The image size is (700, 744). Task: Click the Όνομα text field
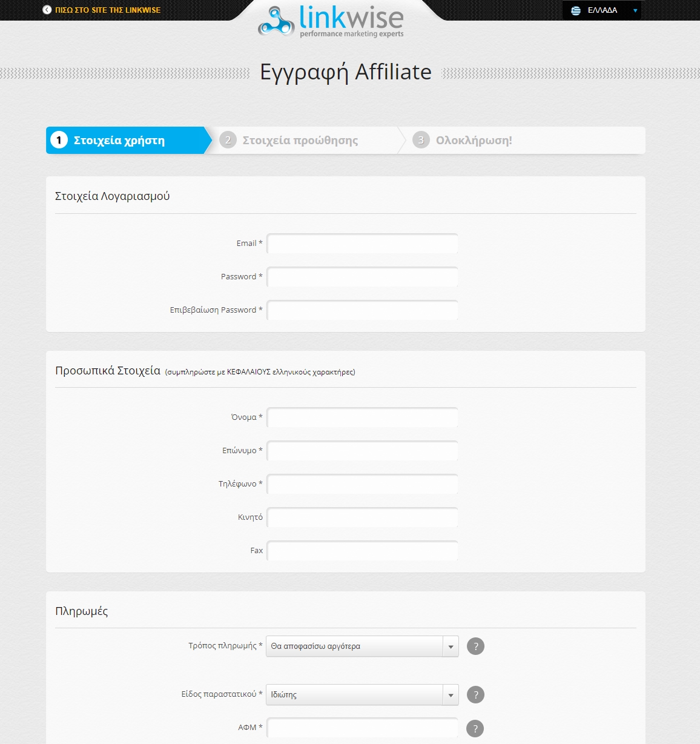point(362,417)
